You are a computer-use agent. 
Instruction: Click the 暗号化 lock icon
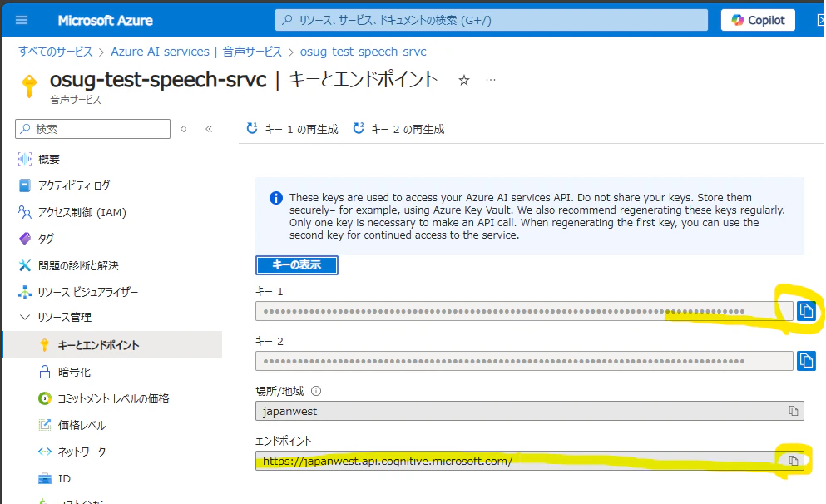(x=45, y=372)
